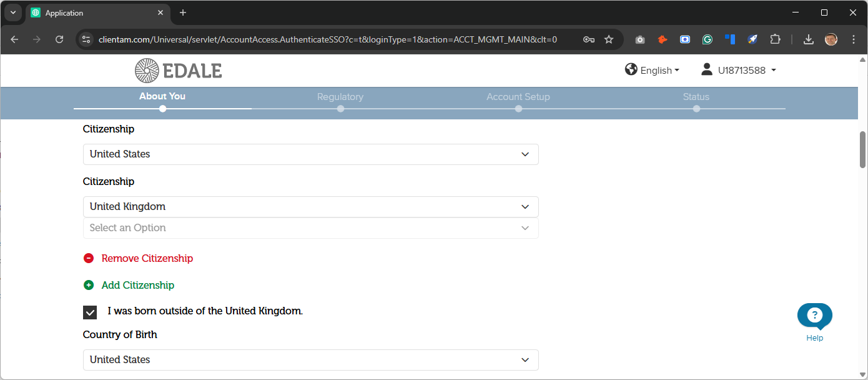Open the United Kingdom citizenship dropdown
Viewport: 868px width, 380px height.
click(x=310, y=207)
